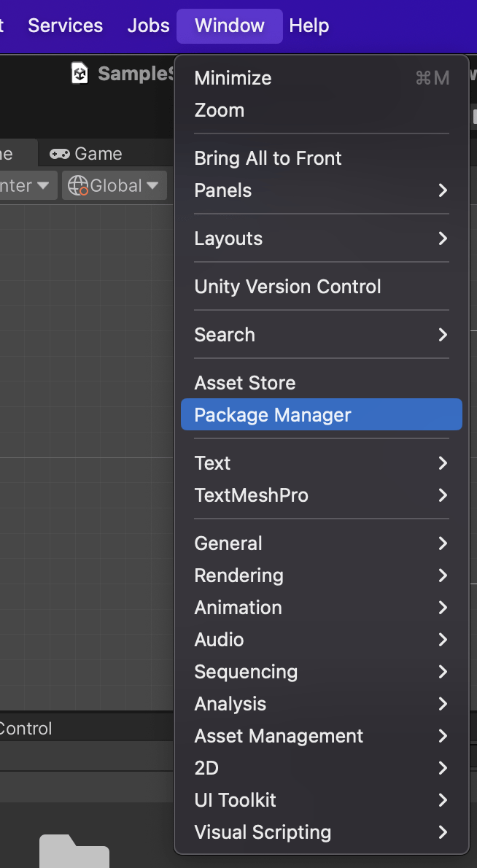Viewport: 477px width, 868px height.
Task: Open the Asset Store window
Action: 322,383
